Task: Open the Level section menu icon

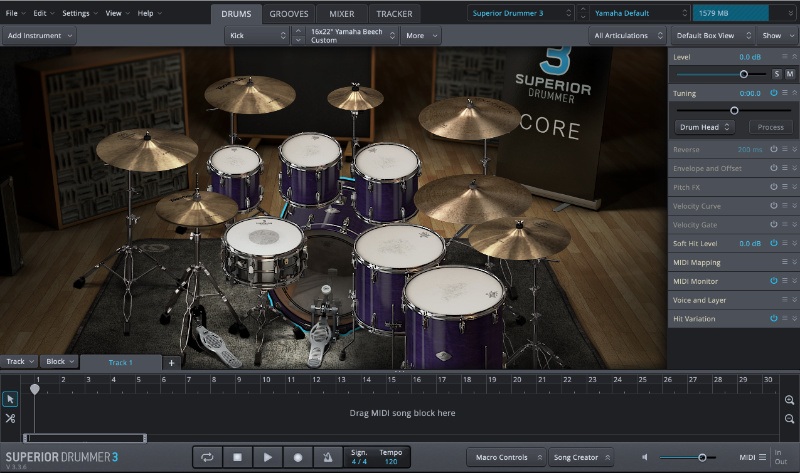Action: tap(785, 57)
